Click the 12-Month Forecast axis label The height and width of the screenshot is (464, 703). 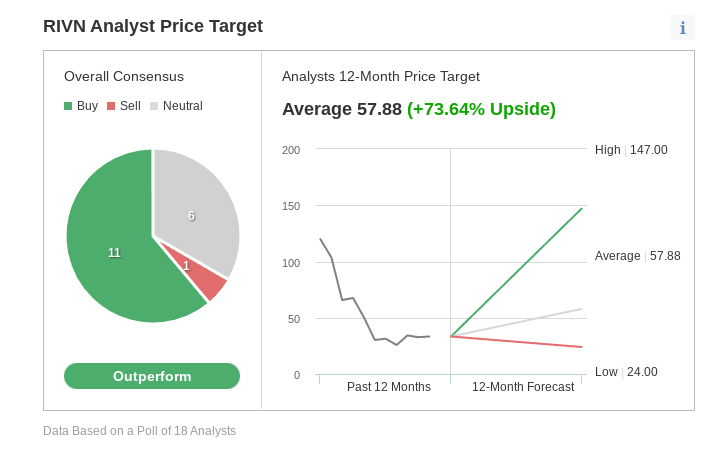523,387
